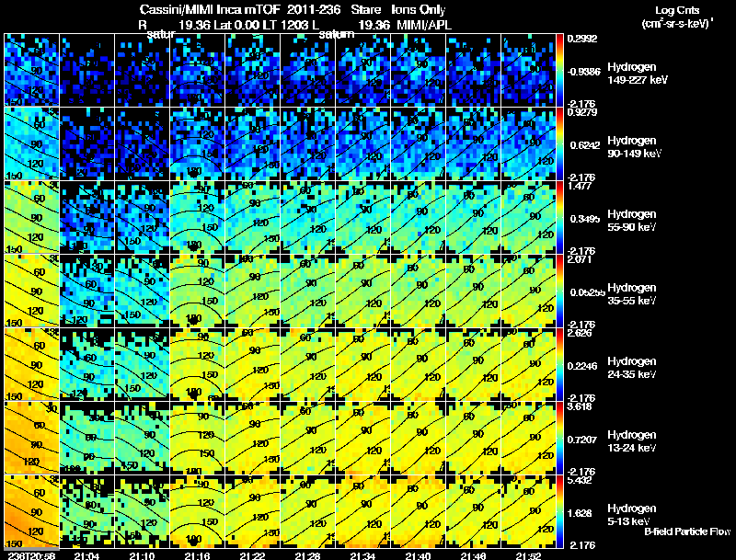Open the 90-149 keV panel at 21:52
The image size is (736, 560).
(528, 144)
